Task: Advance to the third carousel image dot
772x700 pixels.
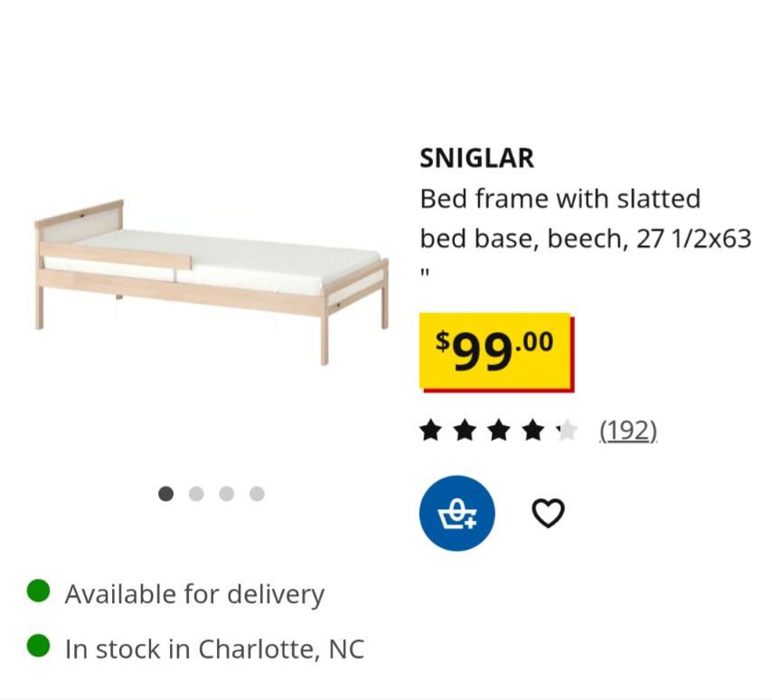Action: (x=226, y=494)
